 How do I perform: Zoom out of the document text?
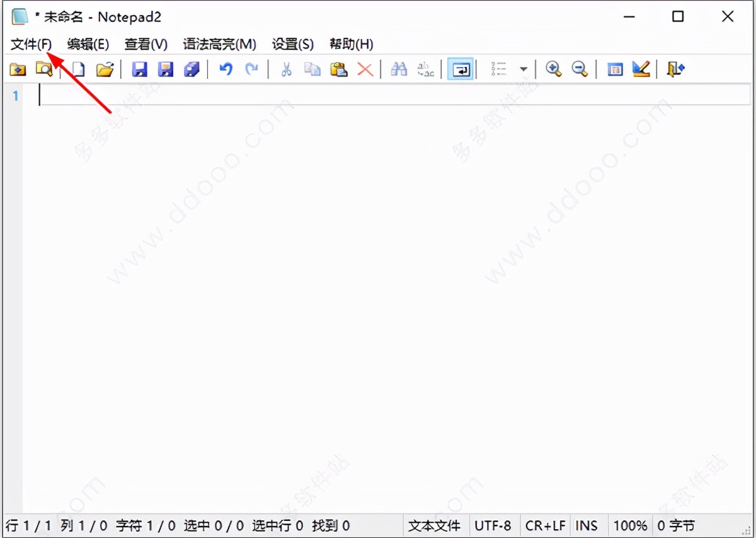click(x=580, y=69)
